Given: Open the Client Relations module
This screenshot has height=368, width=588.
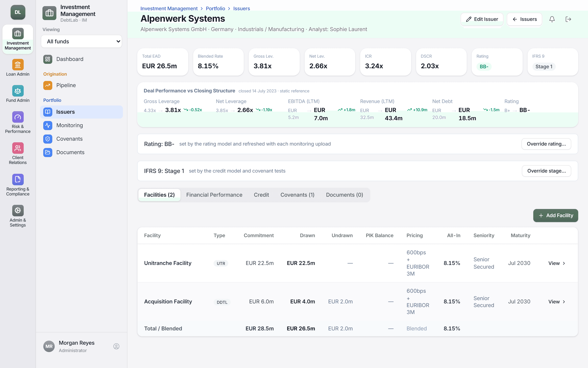Looking at the screenshot, I should 18,153.
